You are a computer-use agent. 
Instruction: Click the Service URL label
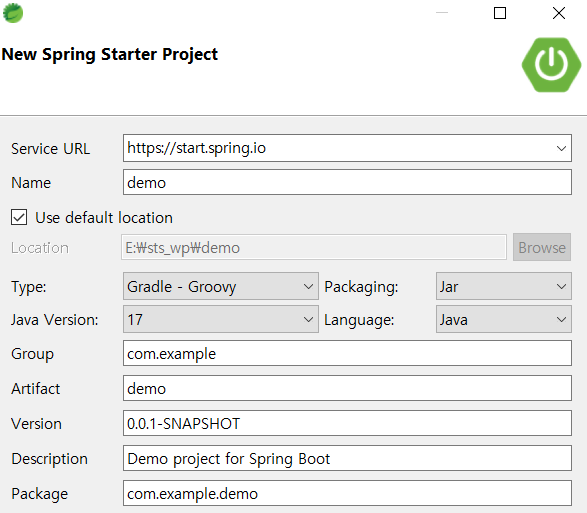(x=51, y=149)
